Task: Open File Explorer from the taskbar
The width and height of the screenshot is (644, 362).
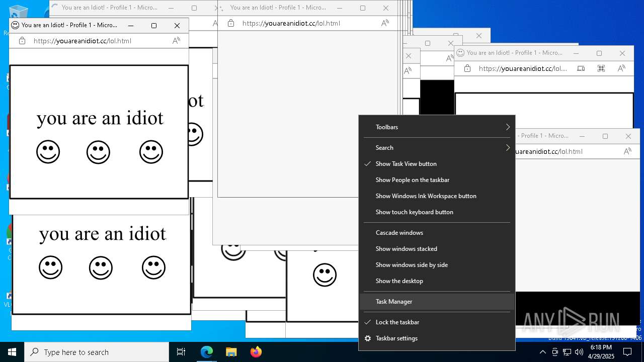Action: (231, 352)
